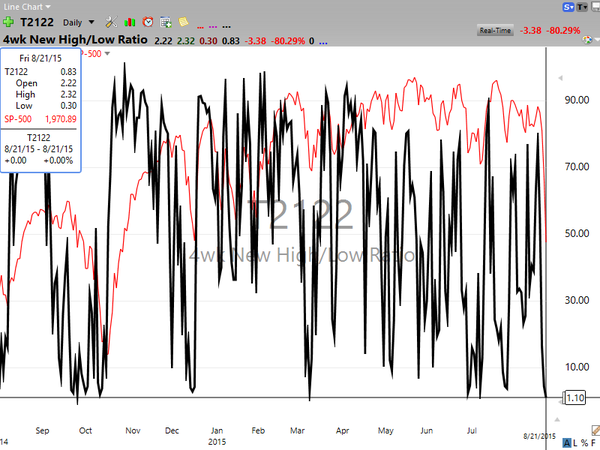
Task: Click the May label on time axis
Action: click(x=385, y=430)
